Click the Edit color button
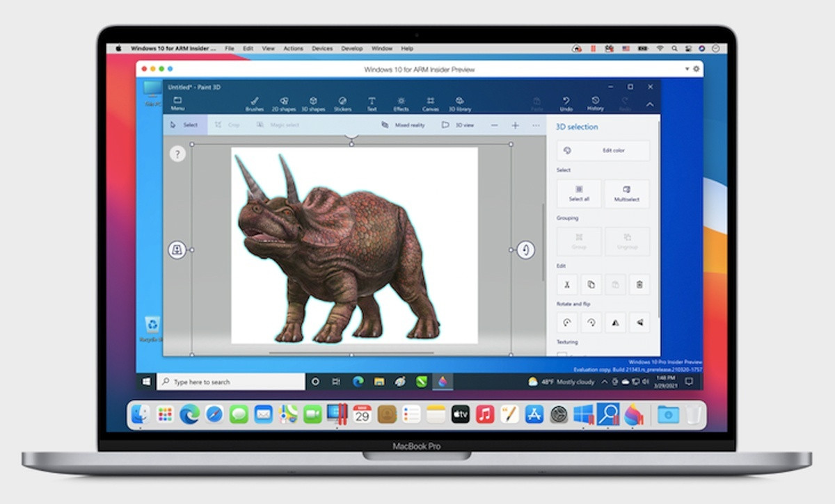This screenshot has height=504, width=835. click(x=603, y=150)
